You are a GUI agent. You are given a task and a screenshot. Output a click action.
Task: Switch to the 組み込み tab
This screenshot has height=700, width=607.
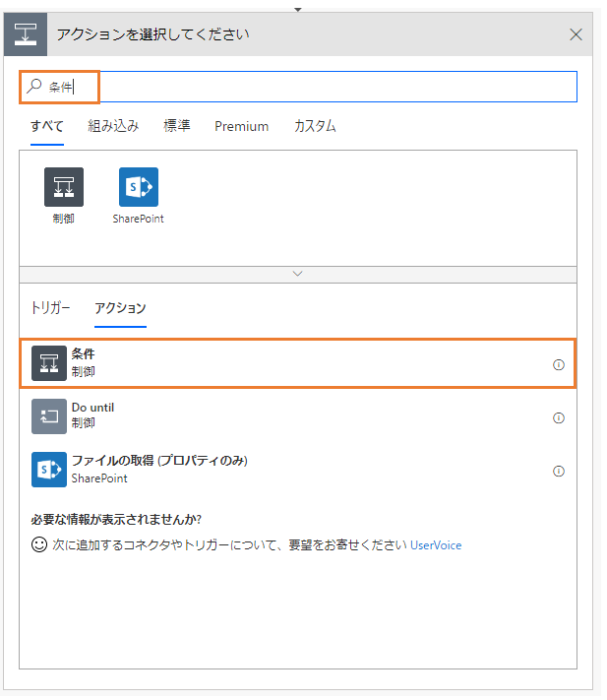click(114, 127)
